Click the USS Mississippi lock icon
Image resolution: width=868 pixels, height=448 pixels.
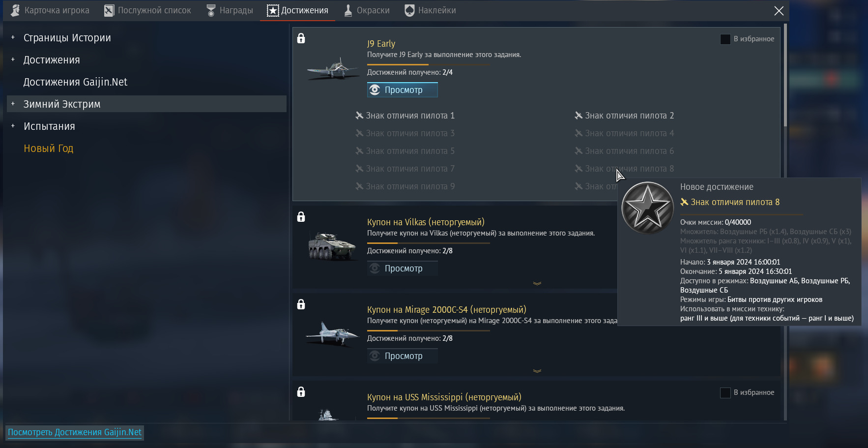301,392
